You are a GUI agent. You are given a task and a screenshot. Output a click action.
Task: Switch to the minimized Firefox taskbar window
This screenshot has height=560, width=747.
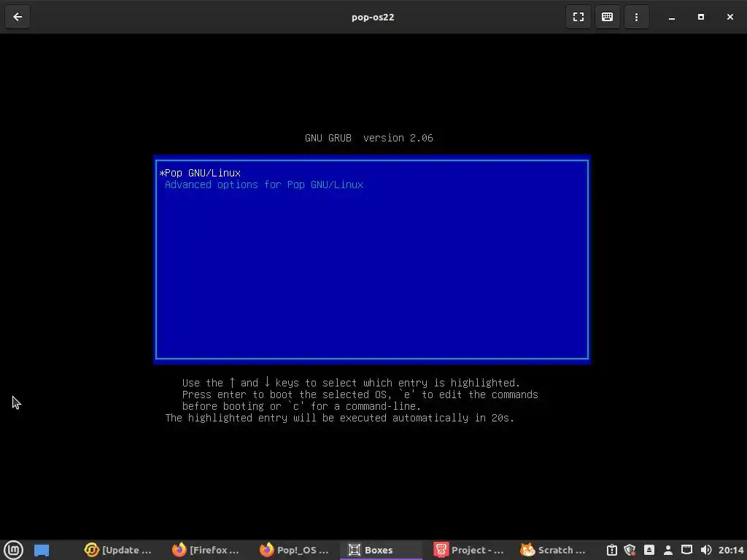tap(205, 550)
